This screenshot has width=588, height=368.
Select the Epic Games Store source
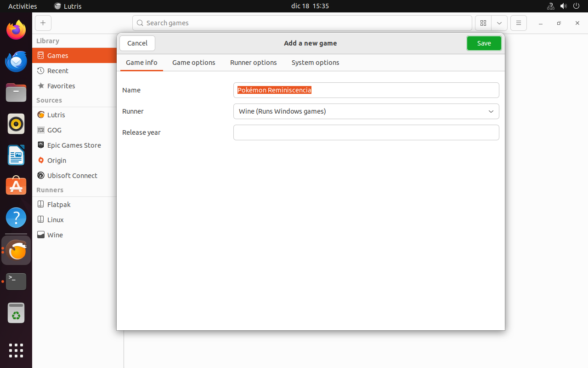click(x=74, y=145)
